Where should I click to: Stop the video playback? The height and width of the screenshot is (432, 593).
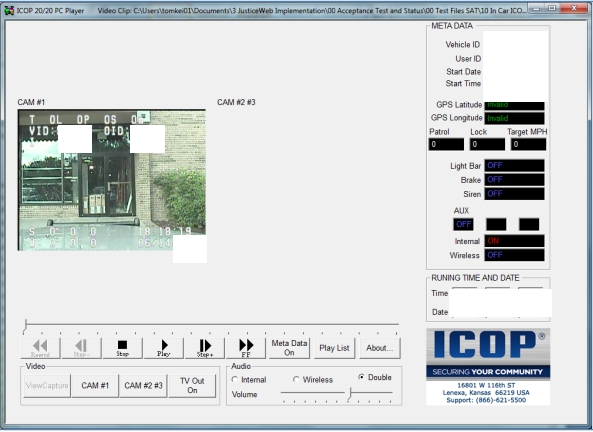[x=123, y=348]
